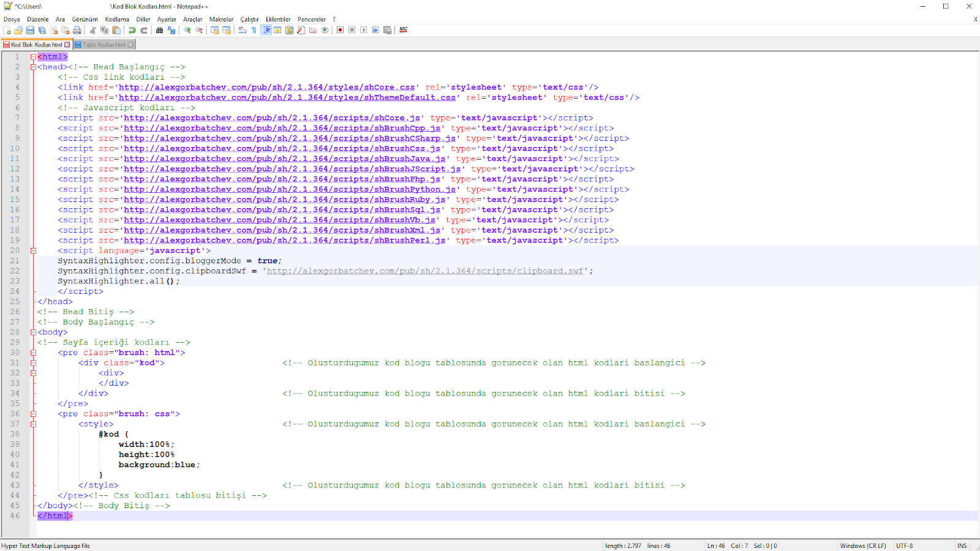Collapse the html fold on line 1
This screenshot has height=551, width=980.
(x=33, y=57)
